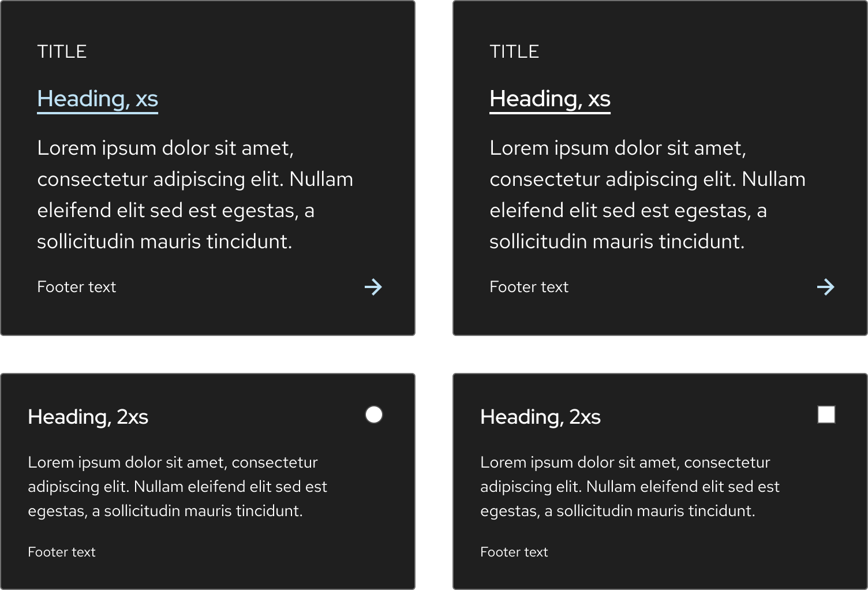Select the Heading, 2xs on bottom-right card
Screen dimensions: 868x590
point(541,416)
